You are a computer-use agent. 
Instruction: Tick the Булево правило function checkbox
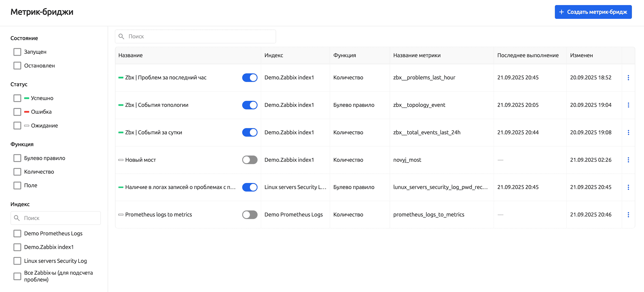[17, 158]
